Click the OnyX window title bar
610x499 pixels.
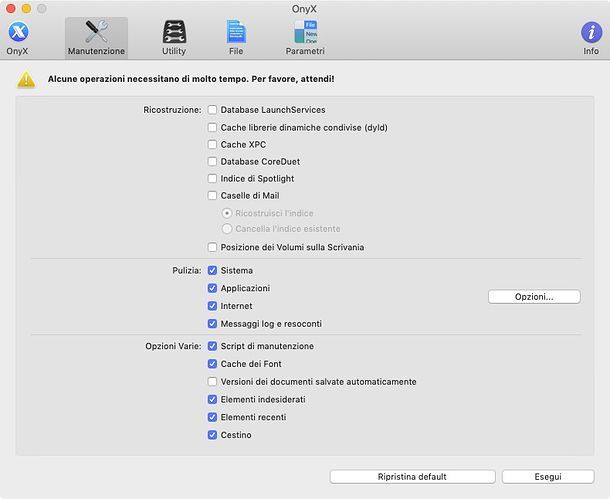[x=304, y=8]
